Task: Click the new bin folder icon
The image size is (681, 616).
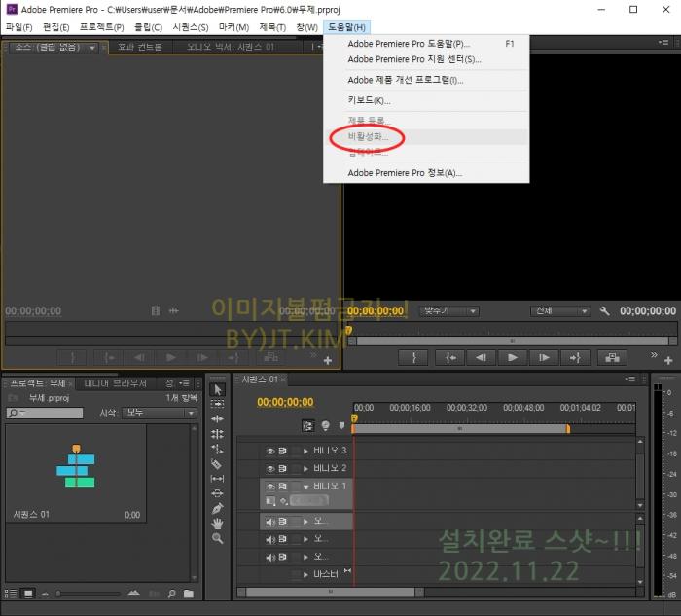Action: (188, 593)
